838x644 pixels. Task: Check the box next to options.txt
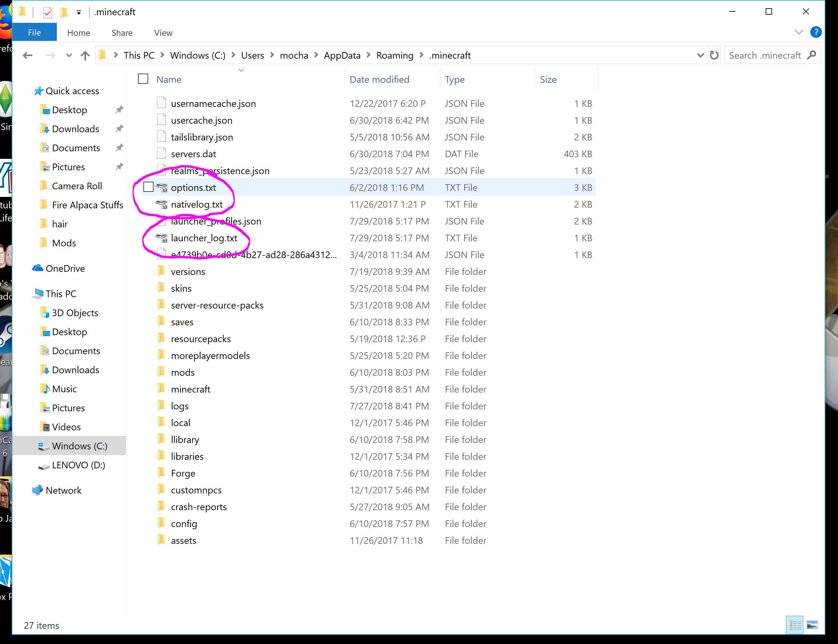148,187
